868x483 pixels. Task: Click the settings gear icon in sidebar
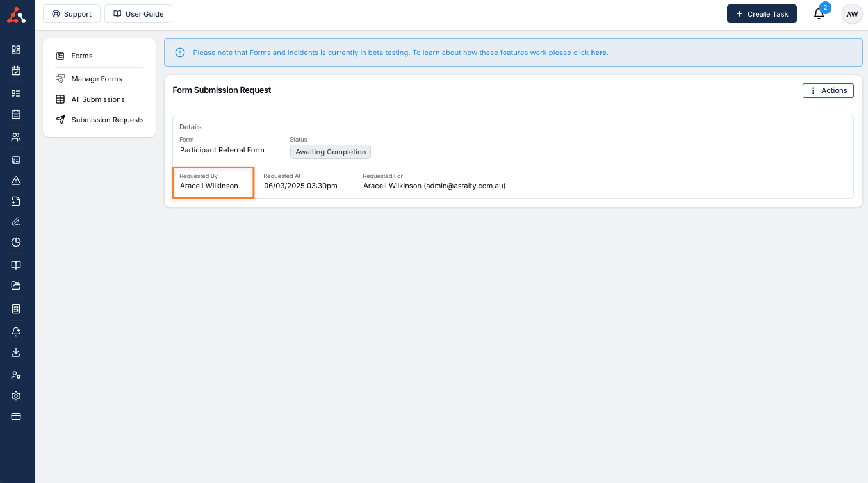click(16, 396)
